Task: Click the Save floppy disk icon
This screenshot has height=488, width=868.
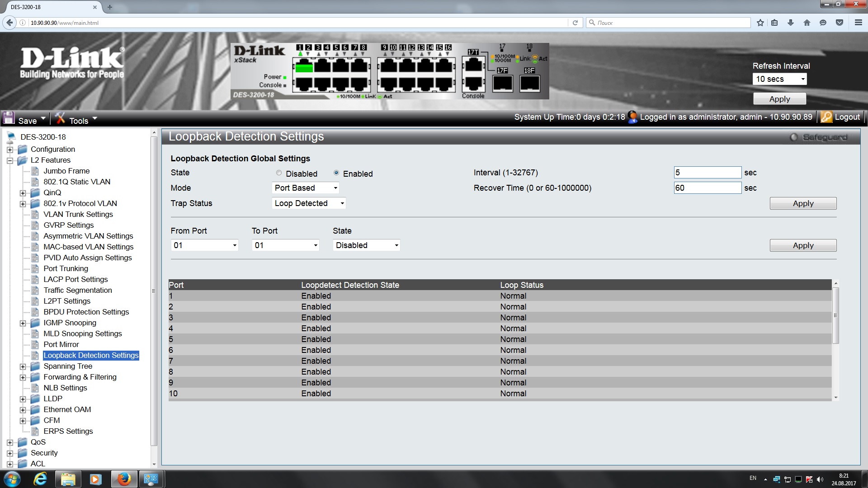Action: (9, 118)
